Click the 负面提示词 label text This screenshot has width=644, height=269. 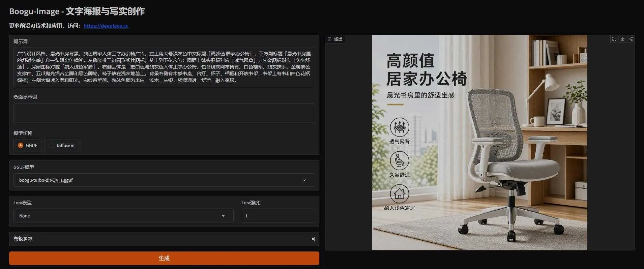pyautogui.click(x=25, y=97)
